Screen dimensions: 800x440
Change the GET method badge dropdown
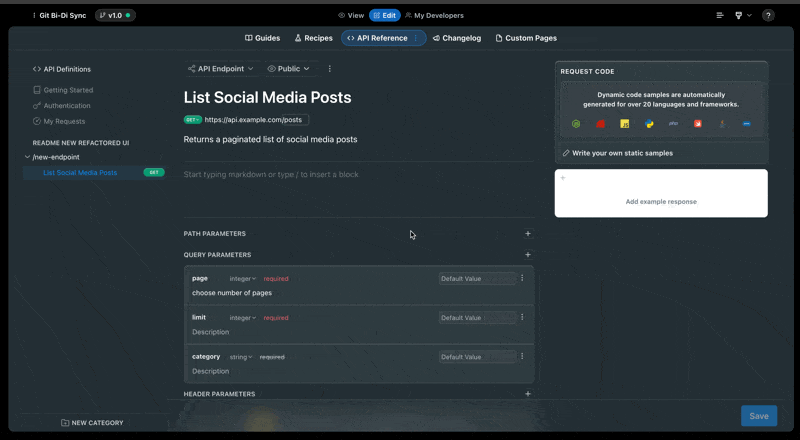coord(192,119)
